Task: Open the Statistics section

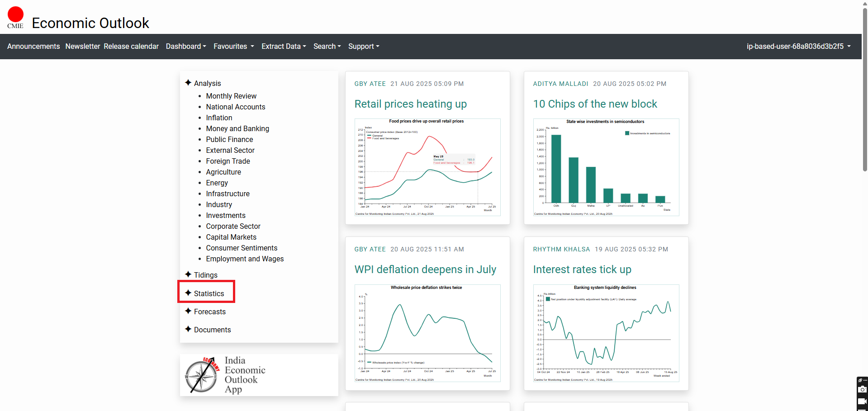Action: click(209, 293)
